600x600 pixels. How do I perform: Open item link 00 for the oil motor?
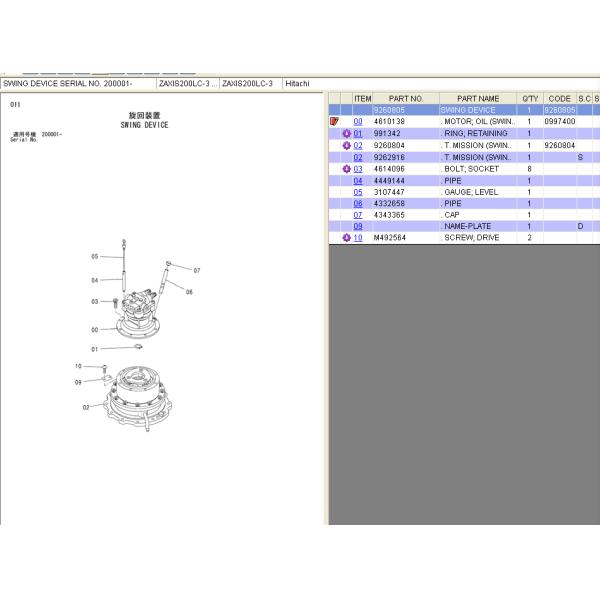358,121
